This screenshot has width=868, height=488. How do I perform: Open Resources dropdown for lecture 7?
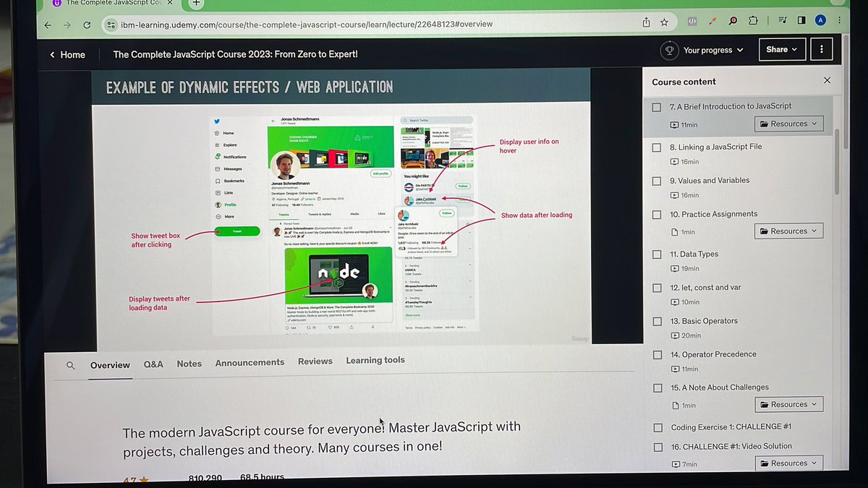(788, 124)
